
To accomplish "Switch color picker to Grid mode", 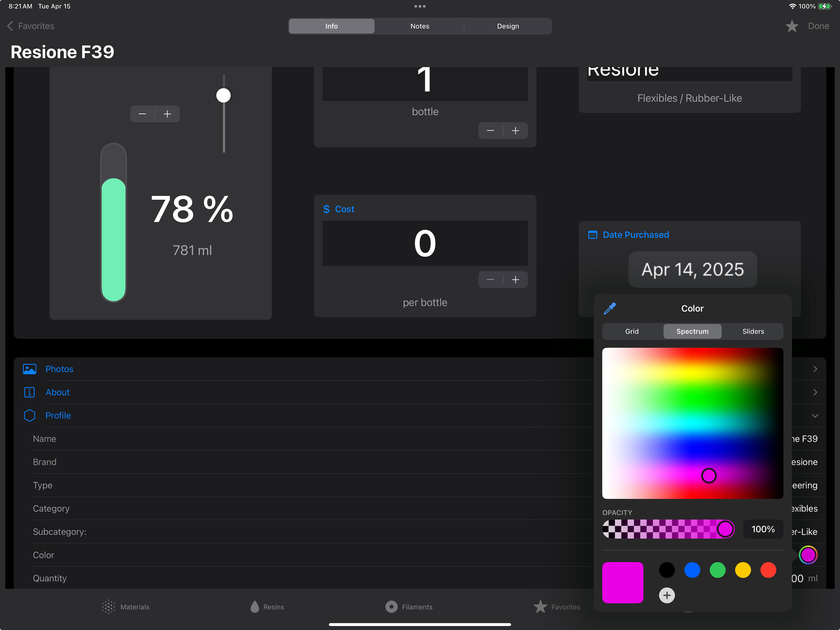I will [632, 331].
